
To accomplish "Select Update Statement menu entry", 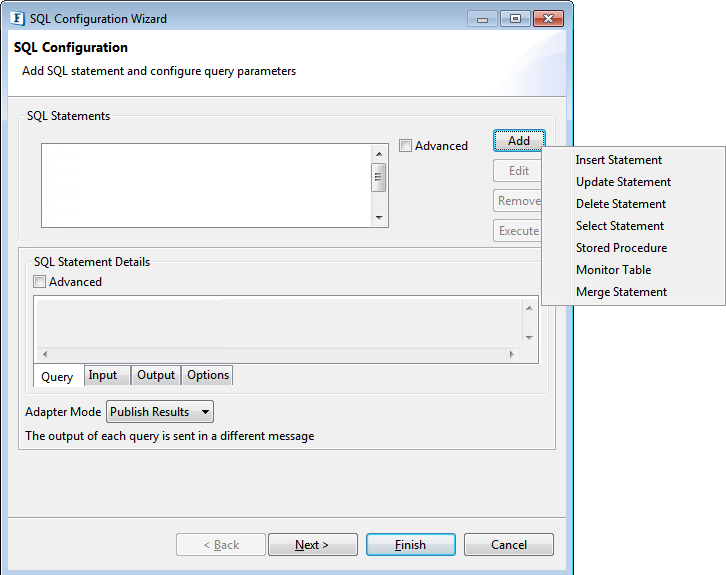I will pos(623,182).
